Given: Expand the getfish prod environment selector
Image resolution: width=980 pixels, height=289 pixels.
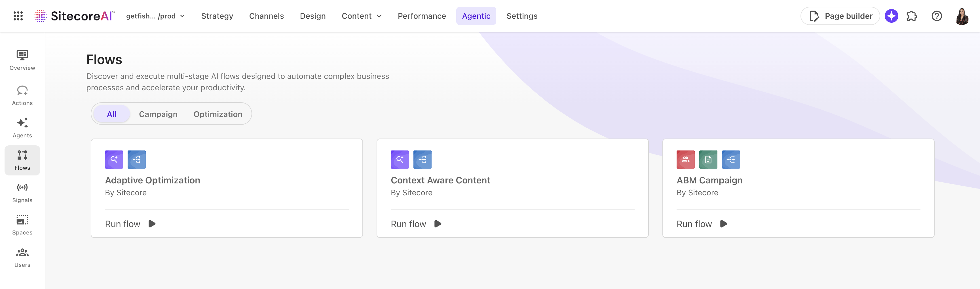Looking at the screenshot, I should point(155,16).
